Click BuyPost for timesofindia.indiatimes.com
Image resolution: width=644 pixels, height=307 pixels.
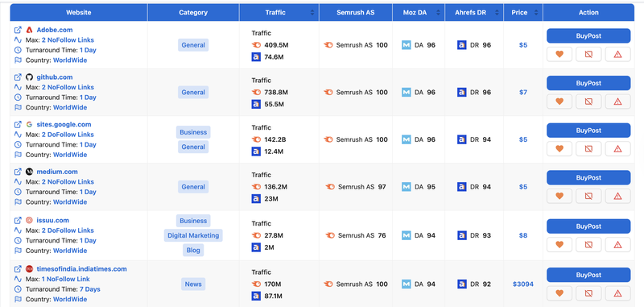pyautogui.click(x=588, y=275)
